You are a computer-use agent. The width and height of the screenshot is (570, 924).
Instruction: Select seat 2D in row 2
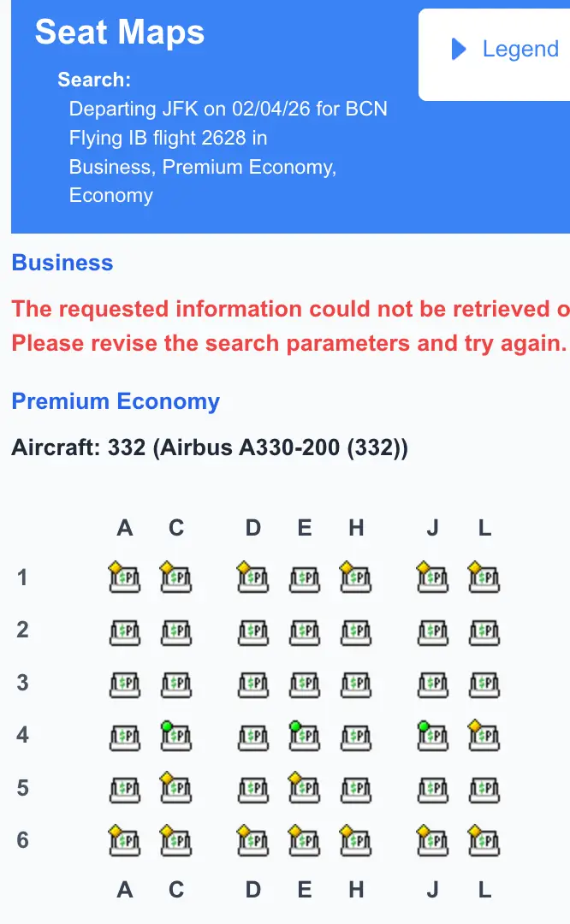[x=252, y=632]
